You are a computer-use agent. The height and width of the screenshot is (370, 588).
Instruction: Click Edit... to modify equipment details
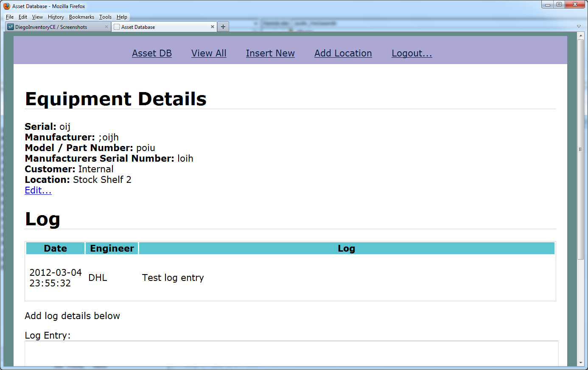coord(38,190)
